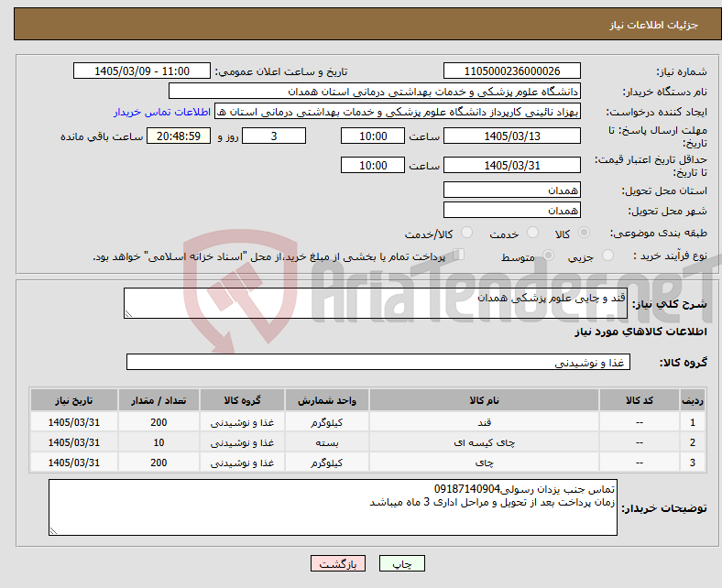Screen dimensions: 722x588
Task: Click the شهر محل تحویل field
Action: (x=511, y=210)
